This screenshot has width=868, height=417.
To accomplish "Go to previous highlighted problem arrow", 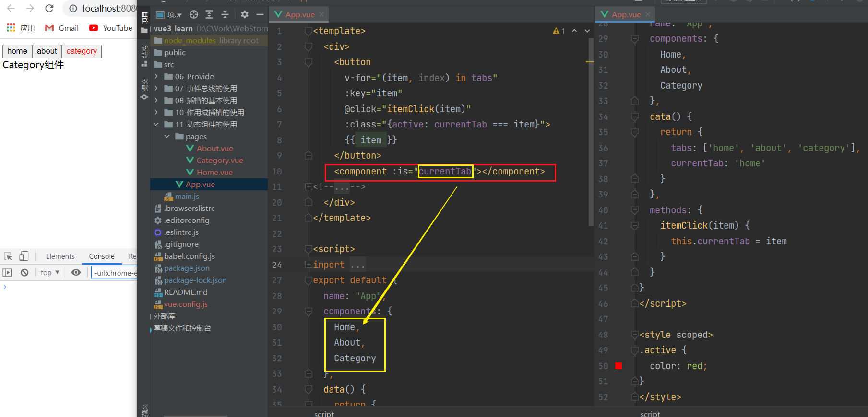I will pos(574,31).
